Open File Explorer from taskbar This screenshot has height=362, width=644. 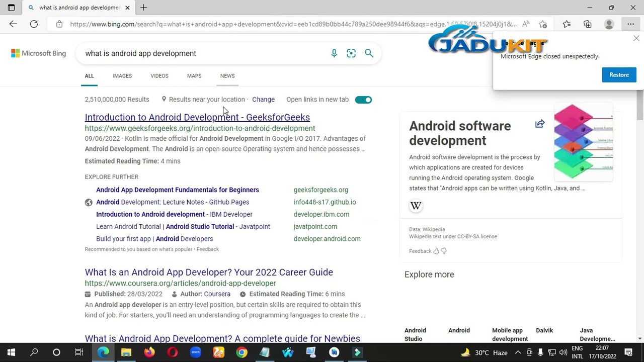(x=126, y=352)
